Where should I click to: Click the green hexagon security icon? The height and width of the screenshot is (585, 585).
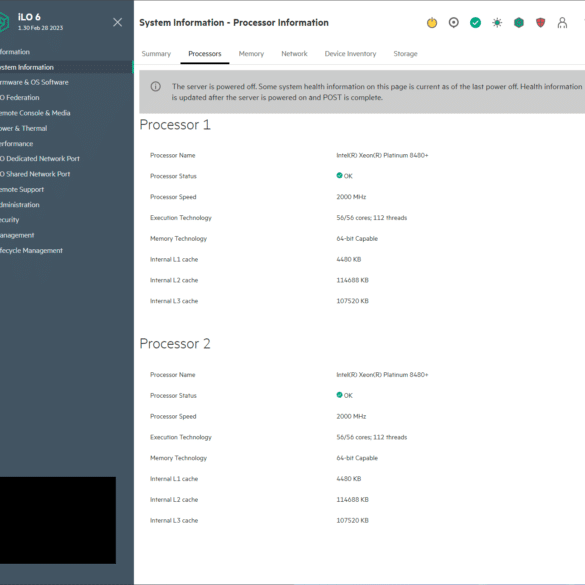coord(519,23)
